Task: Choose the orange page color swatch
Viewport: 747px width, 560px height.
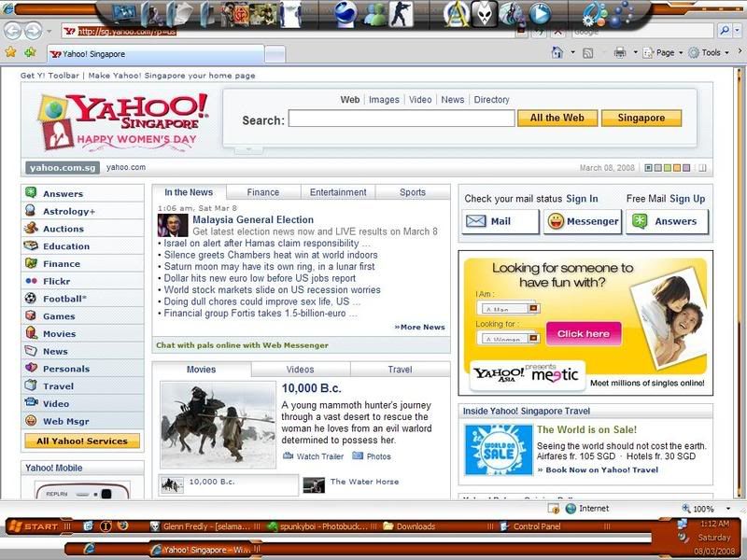Action: [x=677, y=168]
